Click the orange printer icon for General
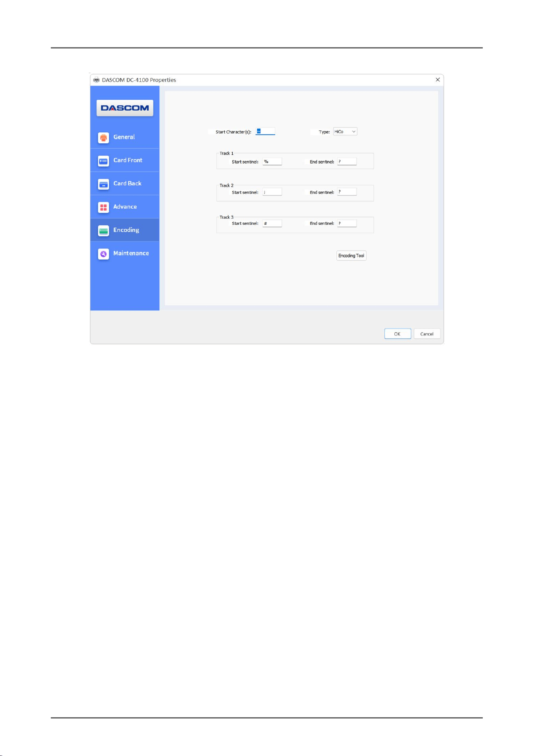The width and height of the screenshot is (534, 756). click(104, 138)
